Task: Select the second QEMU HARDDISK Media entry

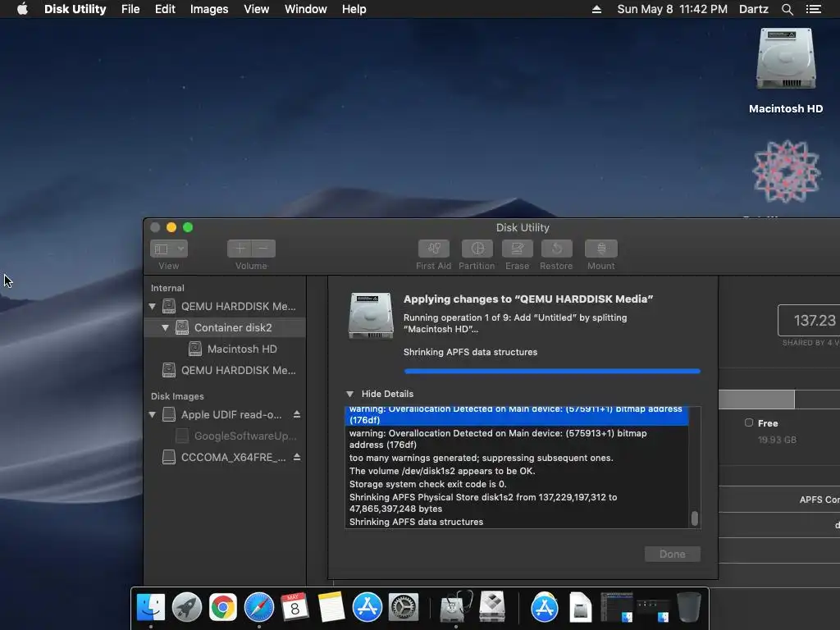Action: 225,370
